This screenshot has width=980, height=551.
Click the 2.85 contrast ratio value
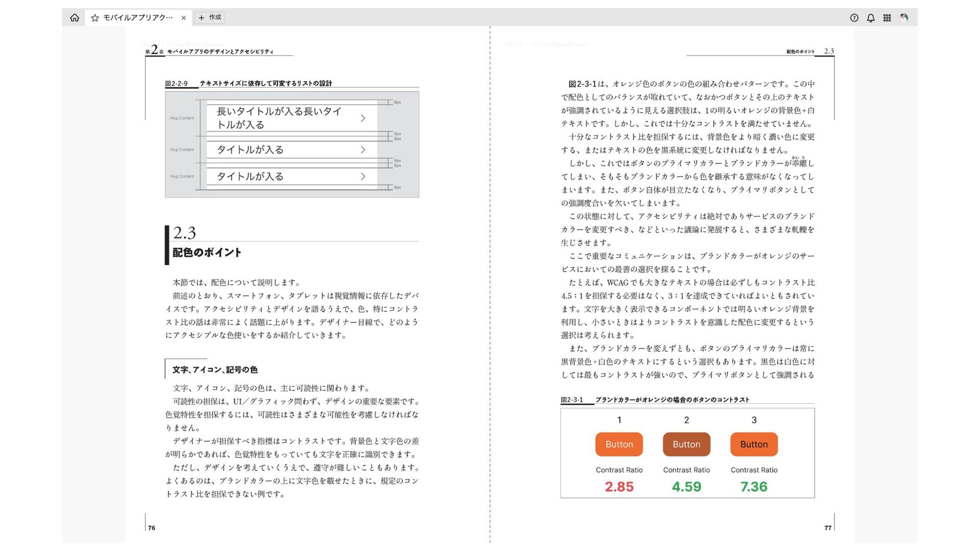619,487
